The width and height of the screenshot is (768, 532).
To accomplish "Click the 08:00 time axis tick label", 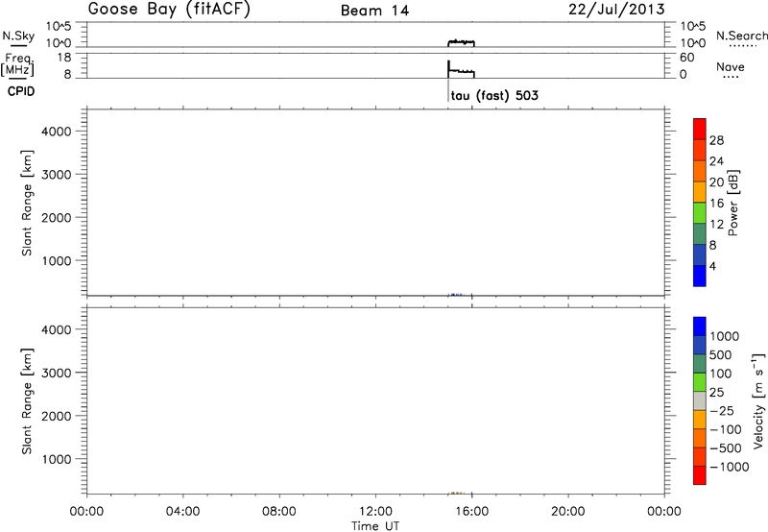I will pyautogui.click(x=279, y=512).
